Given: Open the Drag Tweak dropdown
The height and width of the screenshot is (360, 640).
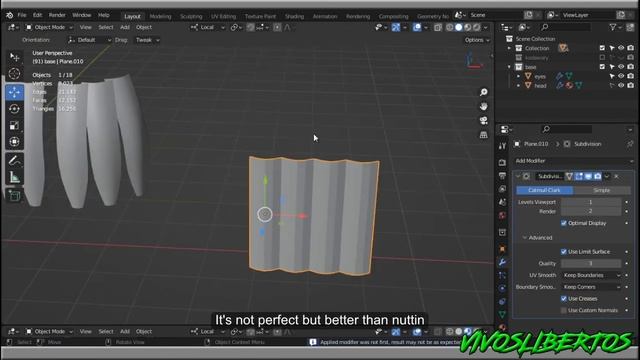Looking at the screenshot, I should click(147, 40).
